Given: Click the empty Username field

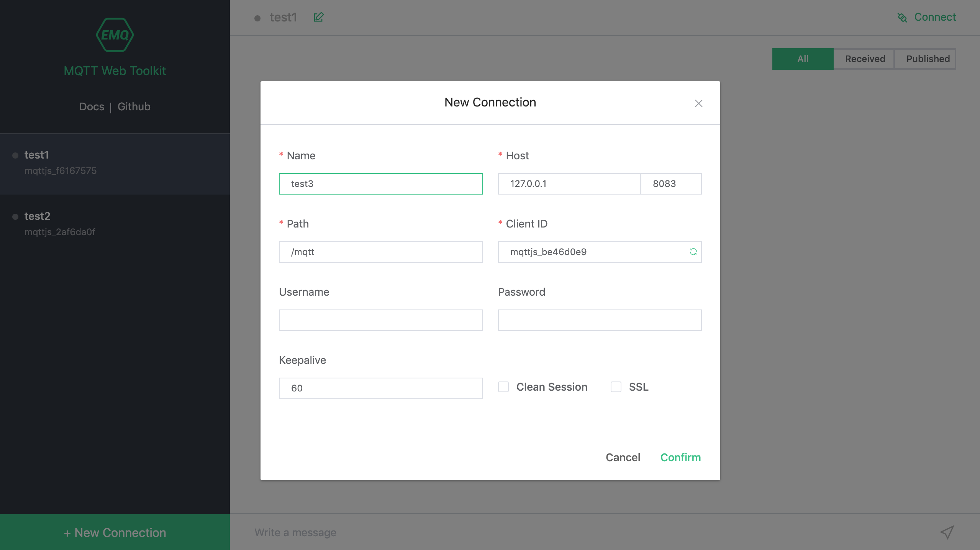Looking at the screenshot, I should point(380,320).
